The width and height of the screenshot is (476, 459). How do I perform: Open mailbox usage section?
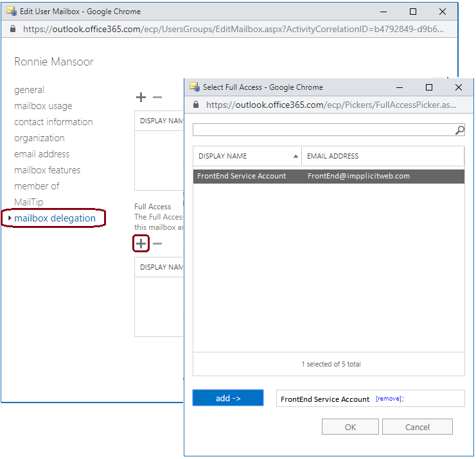(43, 106)
